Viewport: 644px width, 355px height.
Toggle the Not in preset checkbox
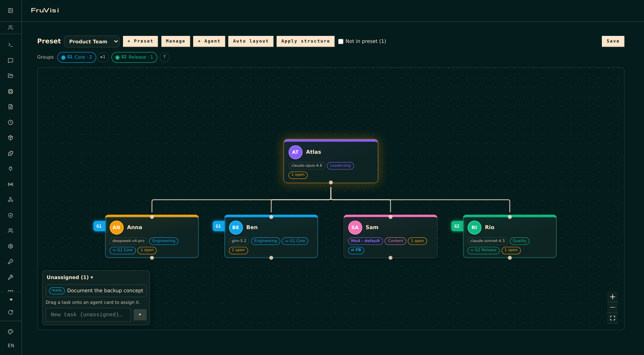(x=341, y=41)
